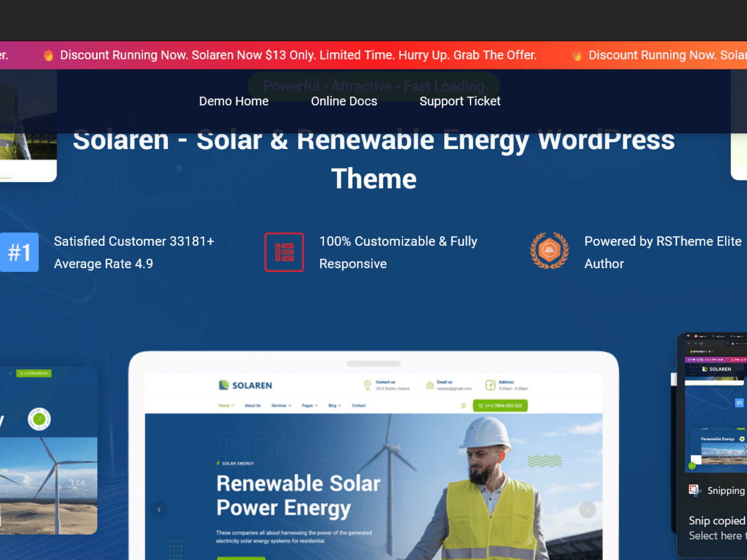The image size is (747, 560).
Task: Open the Support Ticket page
Action: click(460, 101)
